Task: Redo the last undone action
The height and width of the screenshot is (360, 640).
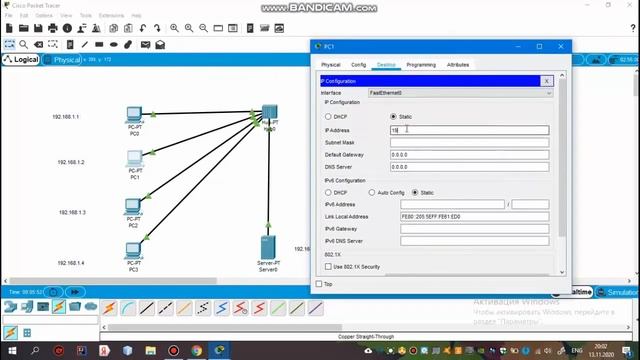Action: click(158, 28)
